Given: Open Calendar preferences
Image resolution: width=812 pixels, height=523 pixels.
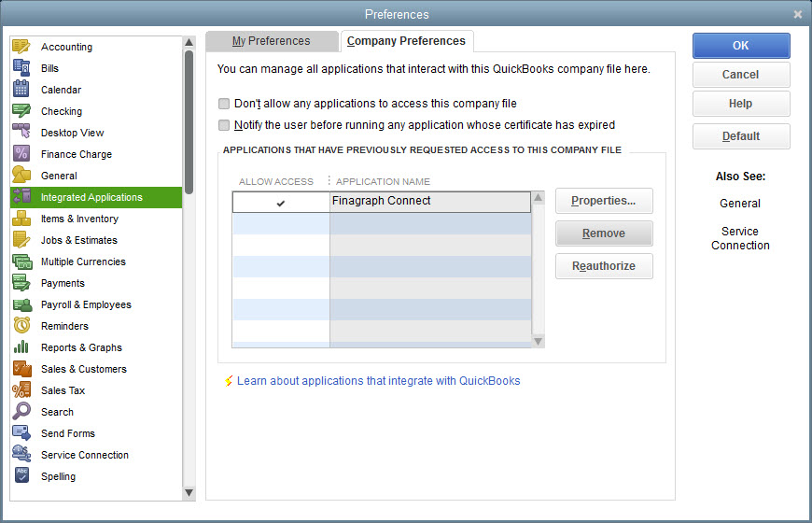Looking at the screenshot, I should pos(61,89).
